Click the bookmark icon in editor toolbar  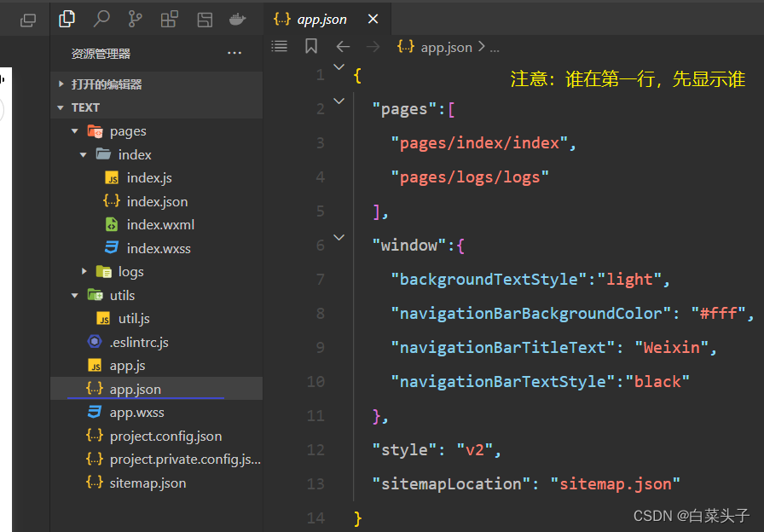click(311, 46)
